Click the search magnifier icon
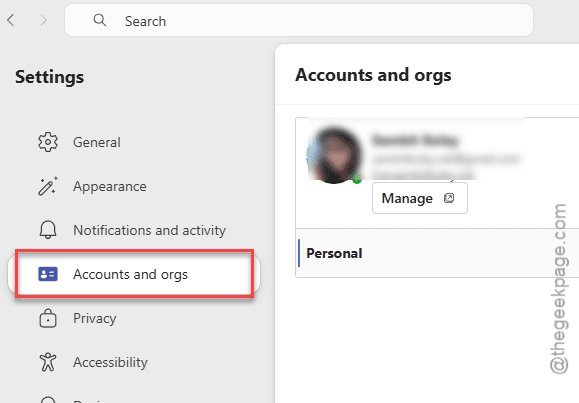The image size is (579, 403). click(100, 20)
